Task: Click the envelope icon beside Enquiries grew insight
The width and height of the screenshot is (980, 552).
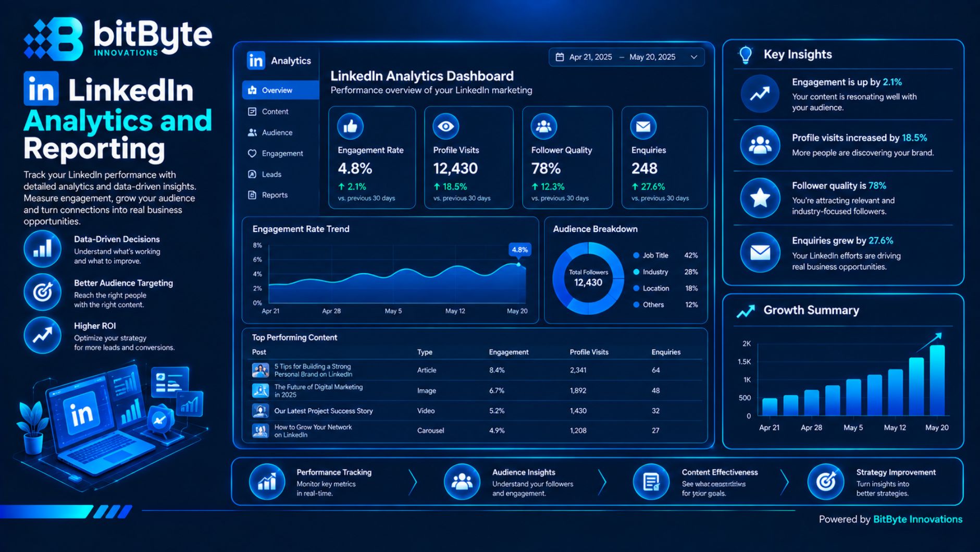Action: [x=760, y=253]
